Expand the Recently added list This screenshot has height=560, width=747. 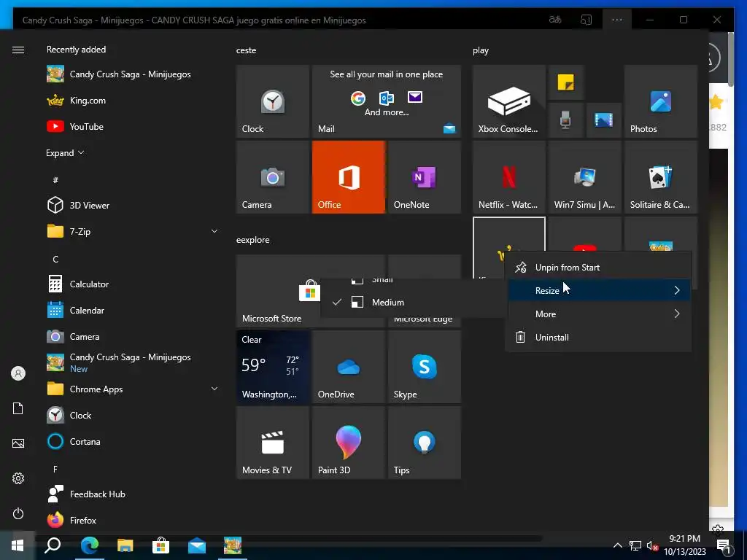coord(65,153)
